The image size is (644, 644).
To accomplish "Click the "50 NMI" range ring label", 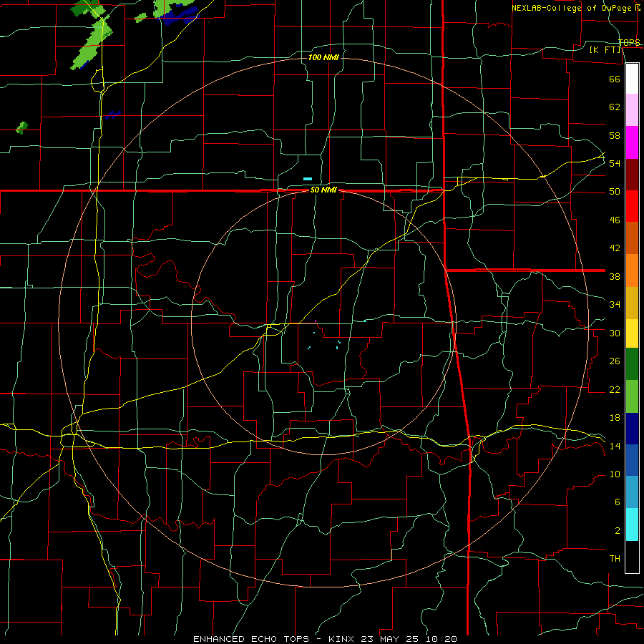I will tap(323, 190).
